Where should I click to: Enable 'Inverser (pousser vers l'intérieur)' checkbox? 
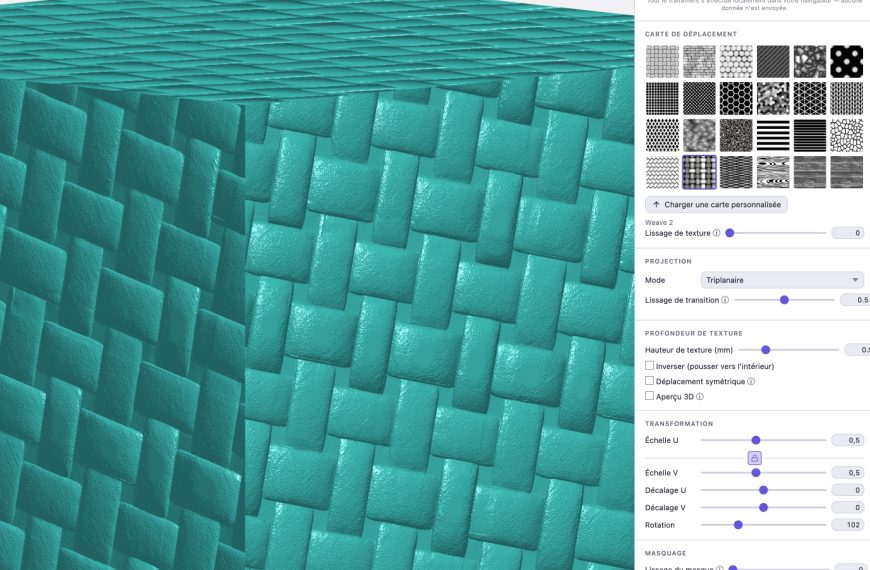[649, 366]
